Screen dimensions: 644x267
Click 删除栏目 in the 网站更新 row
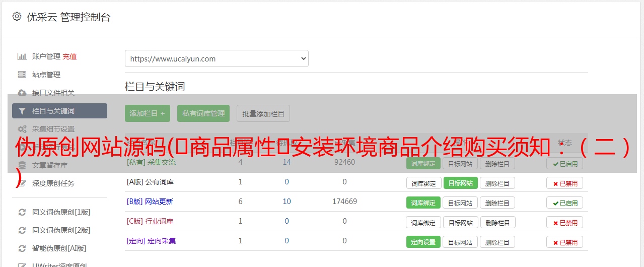pyautogui.click(x=497, y=203)
